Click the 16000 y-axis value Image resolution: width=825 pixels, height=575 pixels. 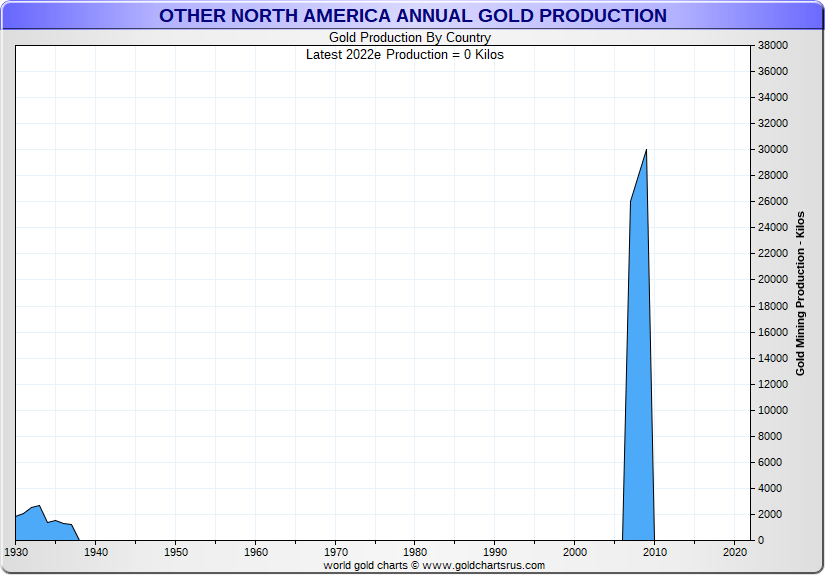(773, 332)
